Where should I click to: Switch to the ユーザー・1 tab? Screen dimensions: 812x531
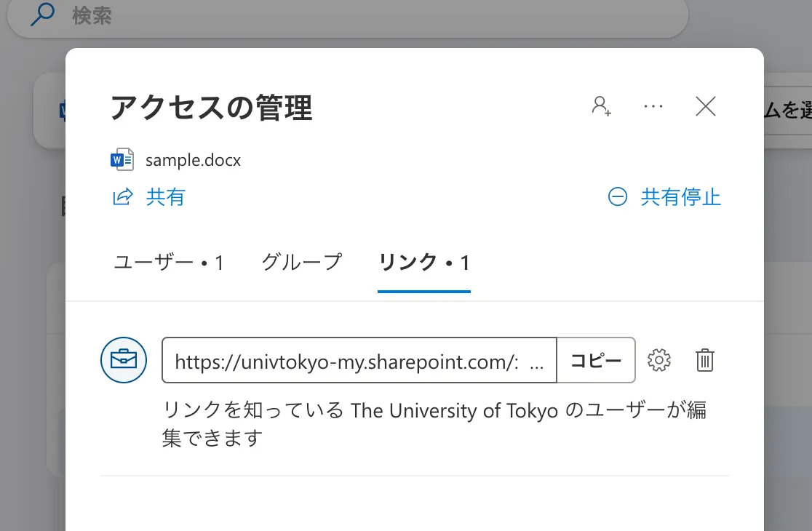(169, 263)
